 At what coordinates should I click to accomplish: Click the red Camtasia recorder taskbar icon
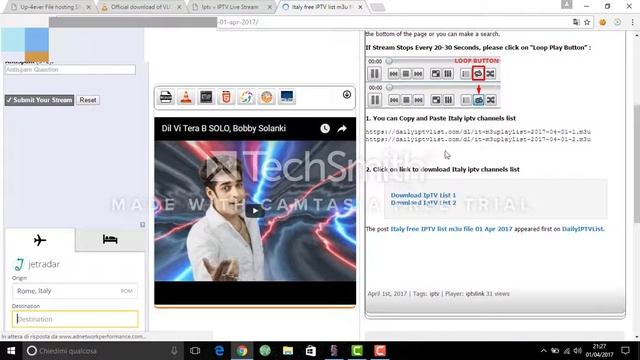380,351
